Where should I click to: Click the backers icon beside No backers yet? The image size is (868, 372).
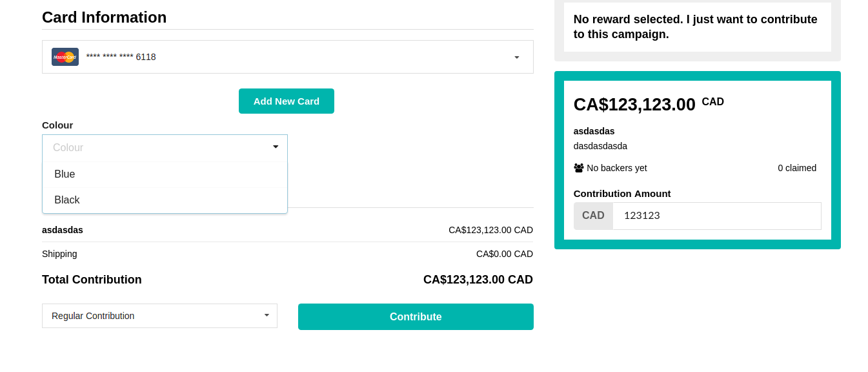pos(578,167)
